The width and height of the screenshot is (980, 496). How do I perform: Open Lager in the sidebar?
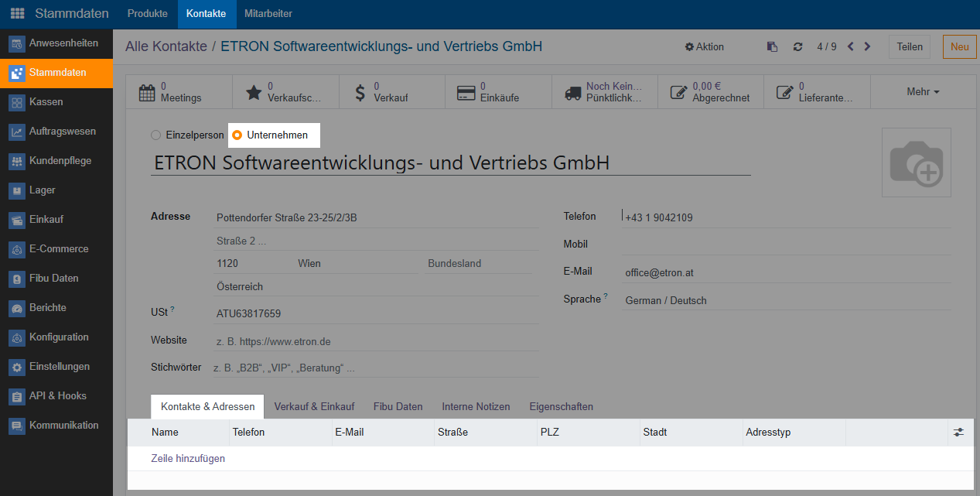click(x=43, y=190)
